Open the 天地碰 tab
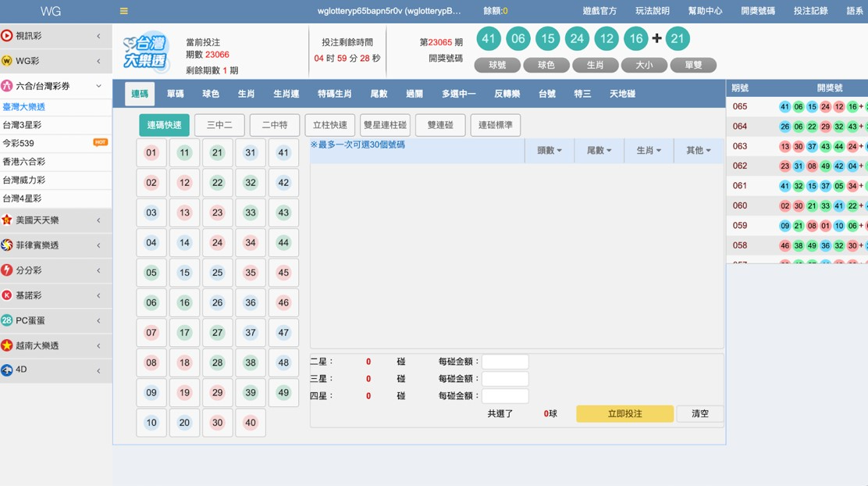 coord(622,94)
